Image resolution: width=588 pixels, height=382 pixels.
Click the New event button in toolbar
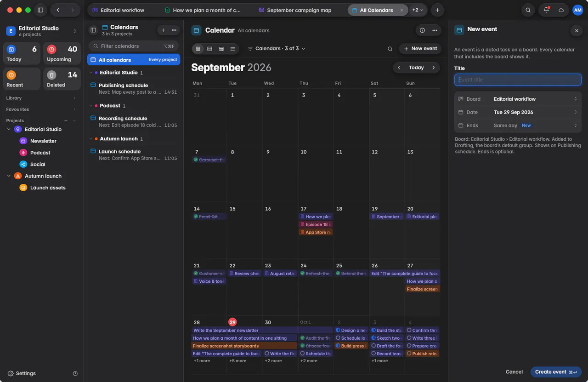(420, 49)
